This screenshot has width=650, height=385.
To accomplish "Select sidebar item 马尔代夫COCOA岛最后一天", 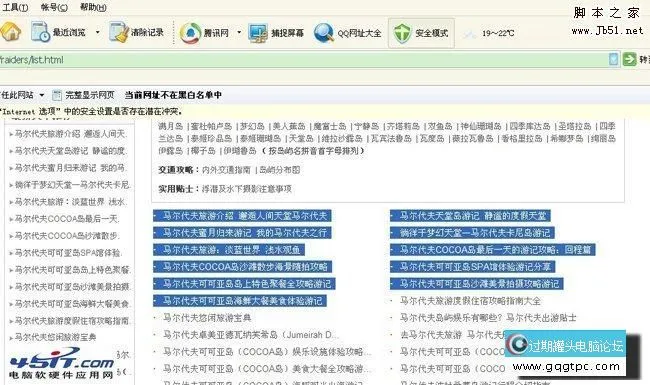I will click(x=67, y=219).
